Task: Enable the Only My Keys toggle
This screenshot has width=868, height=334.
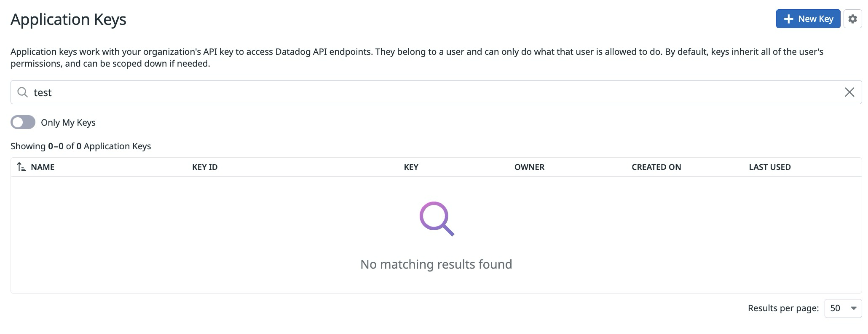Action: (23, 122)
